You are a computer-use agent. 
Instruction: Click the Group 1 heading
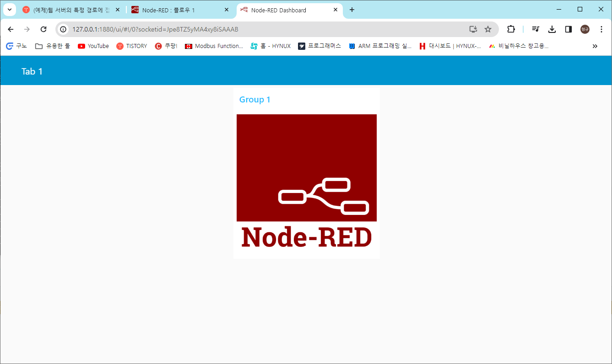(x=255, y=100)
